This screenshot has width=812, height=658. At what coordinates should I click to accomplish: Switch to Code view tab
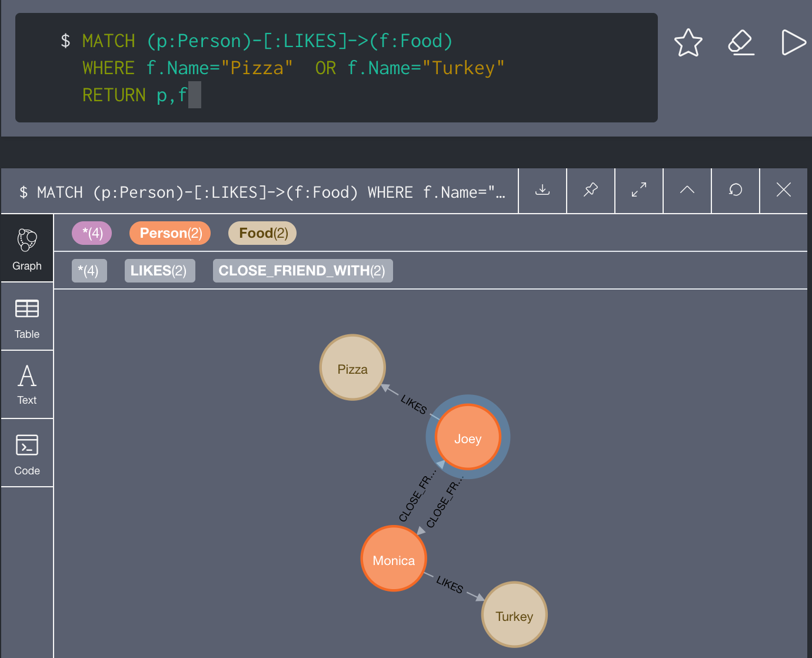[x=27, y=453]
